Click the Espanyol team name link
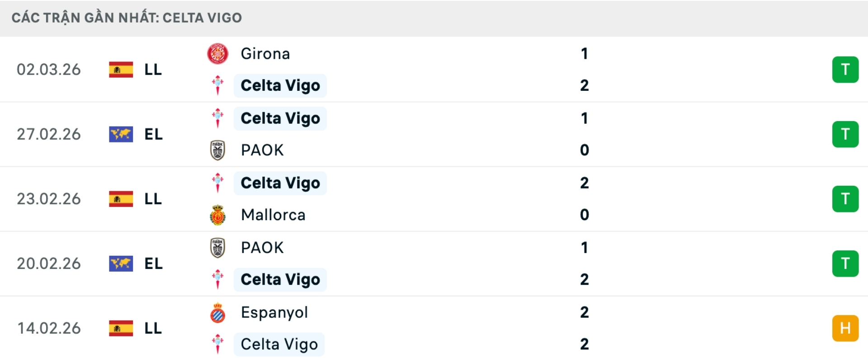Viewport: 868px width, 358px height. click(274, 312)
